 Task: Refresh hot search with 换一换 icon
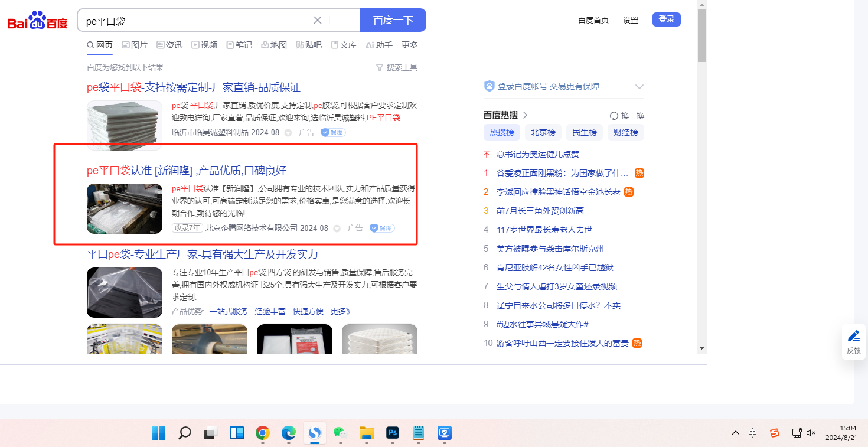pos(614,116)
